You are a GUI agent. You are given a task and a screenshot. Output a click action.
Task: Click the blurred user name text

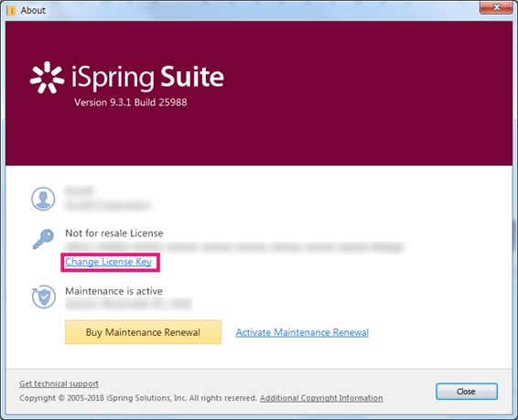(80, 190)
